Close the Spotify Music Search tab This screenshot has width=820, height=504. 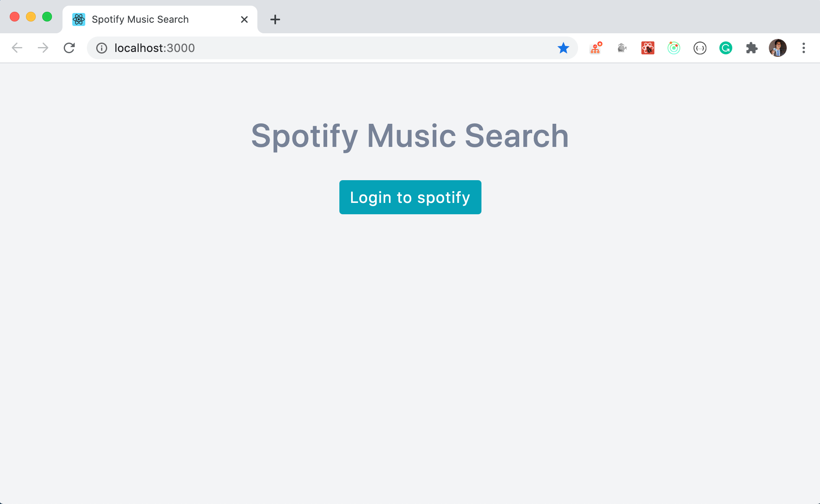coord(244,19)
